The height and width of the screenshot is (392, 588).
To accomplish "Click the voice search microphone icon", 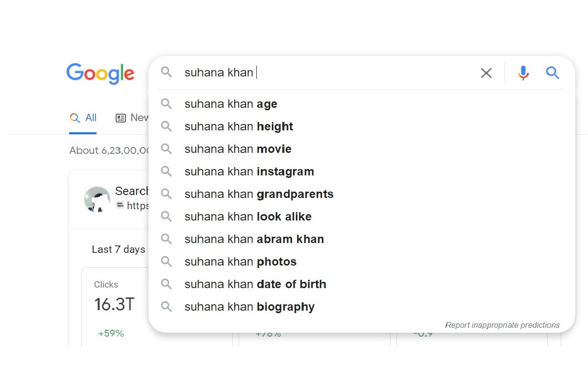I will [x=523, y=73].
